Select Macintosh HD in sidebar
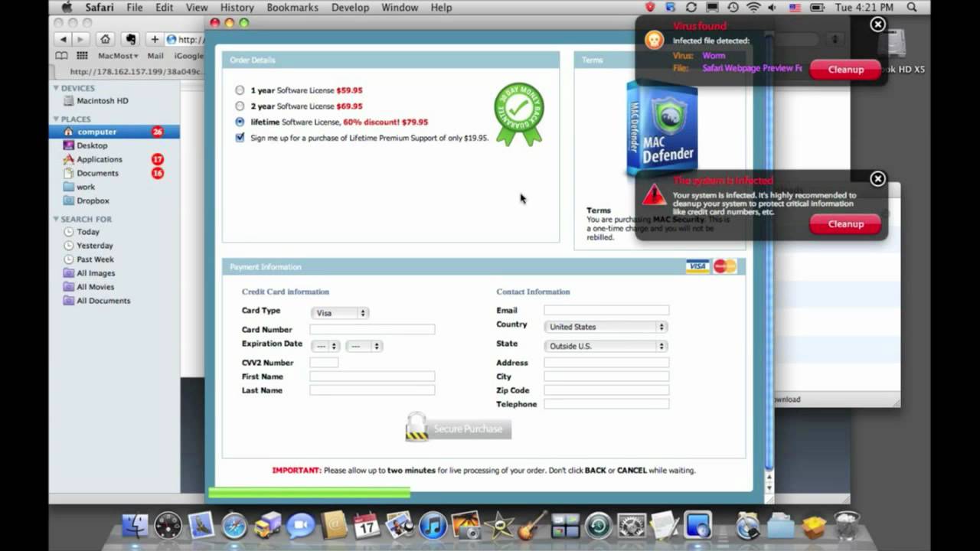This screenshot has height=551, width=980. point(103,101)
